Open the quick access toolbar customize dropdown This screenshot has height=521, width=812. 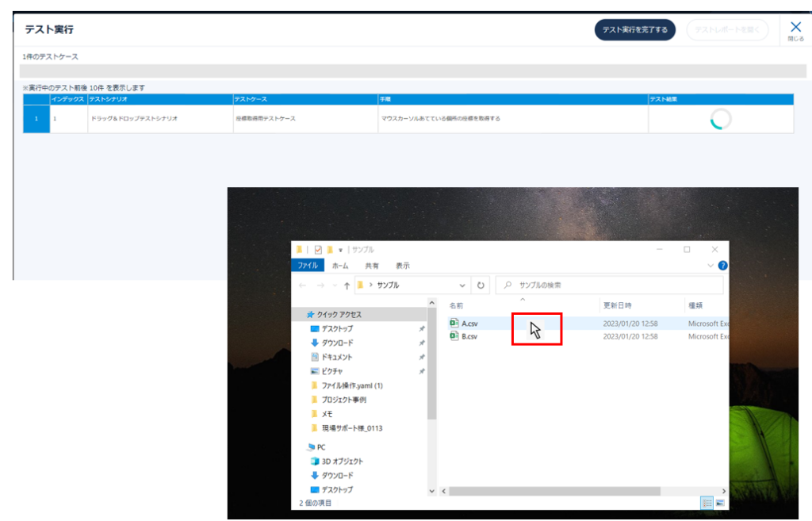click(x=340, y=249)
